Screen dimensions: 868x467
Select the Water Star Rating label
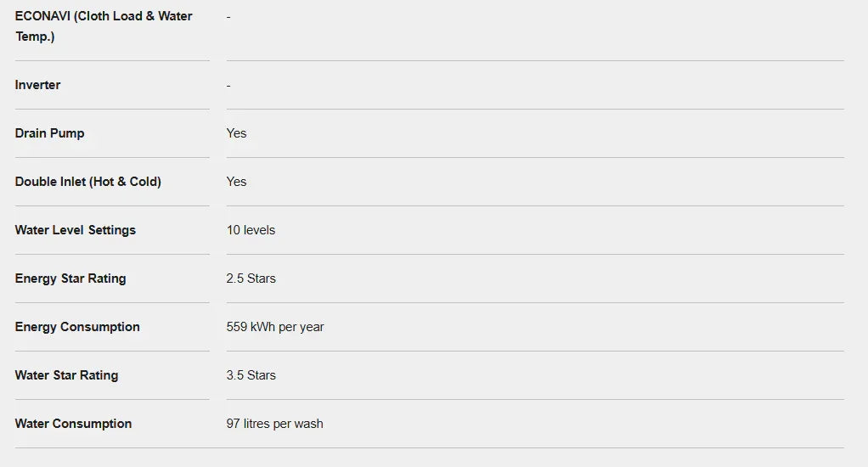66,375
